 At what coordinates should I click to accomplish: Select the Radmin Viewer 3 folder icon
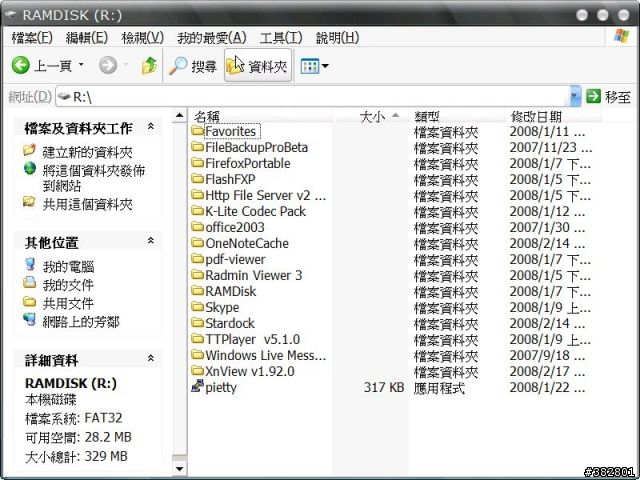click(x=198, y=275)
